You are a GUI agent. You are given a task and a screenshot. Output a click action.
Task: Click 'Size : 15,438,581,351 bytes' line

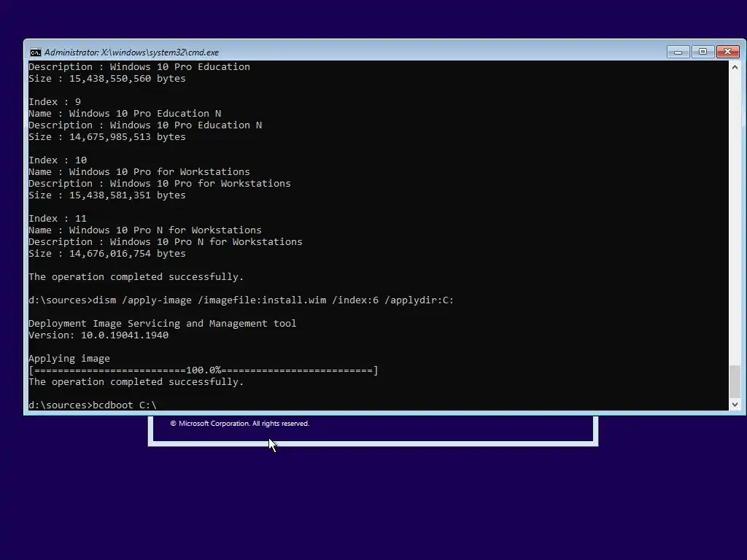click(x=107, y=195)
